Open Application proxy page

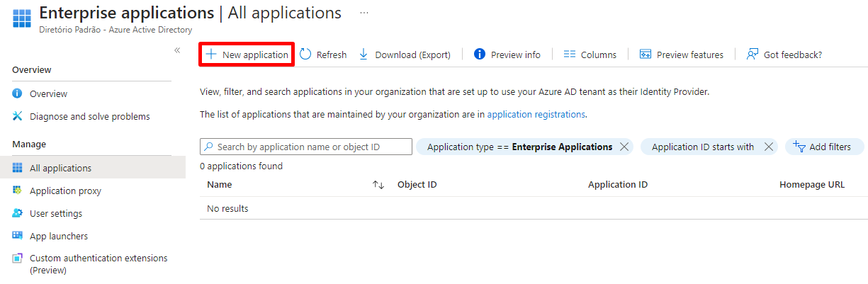point(65,191)
